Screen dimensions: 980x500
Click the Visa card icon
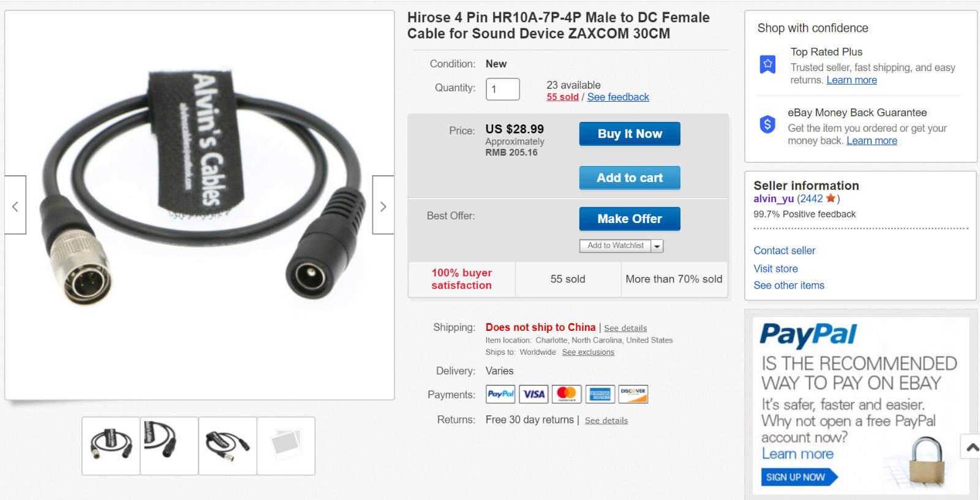[533, 394]
